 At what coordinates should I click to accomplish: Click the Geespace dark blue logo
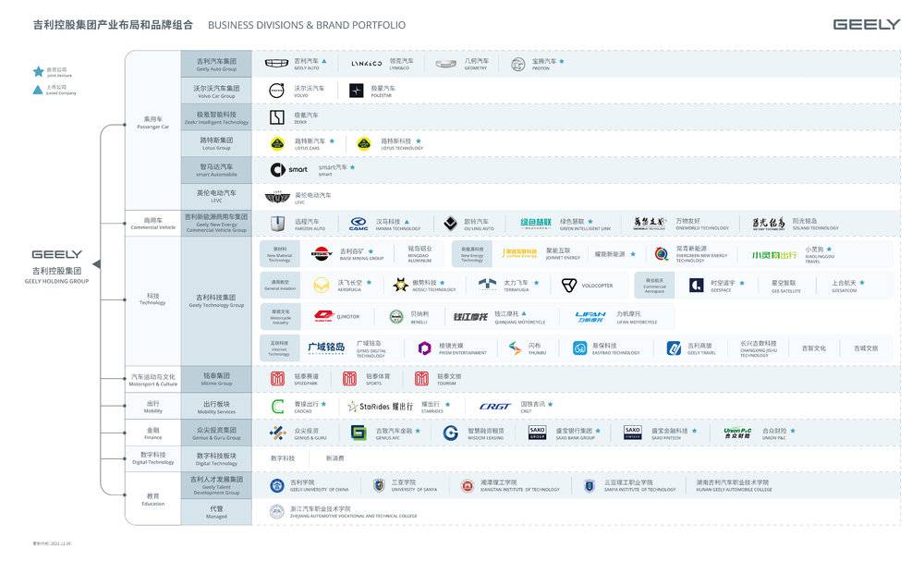(696, 286)
